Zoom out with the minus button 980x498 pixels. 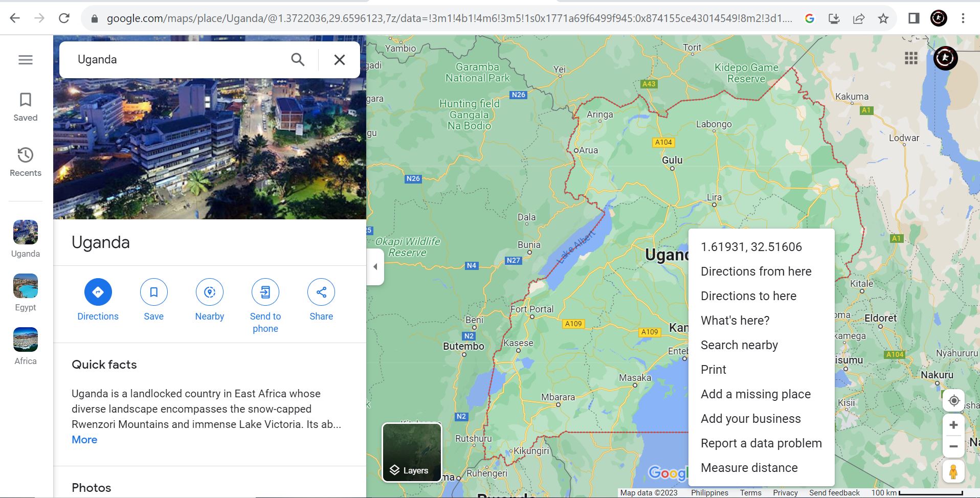[x=953, y=446]
